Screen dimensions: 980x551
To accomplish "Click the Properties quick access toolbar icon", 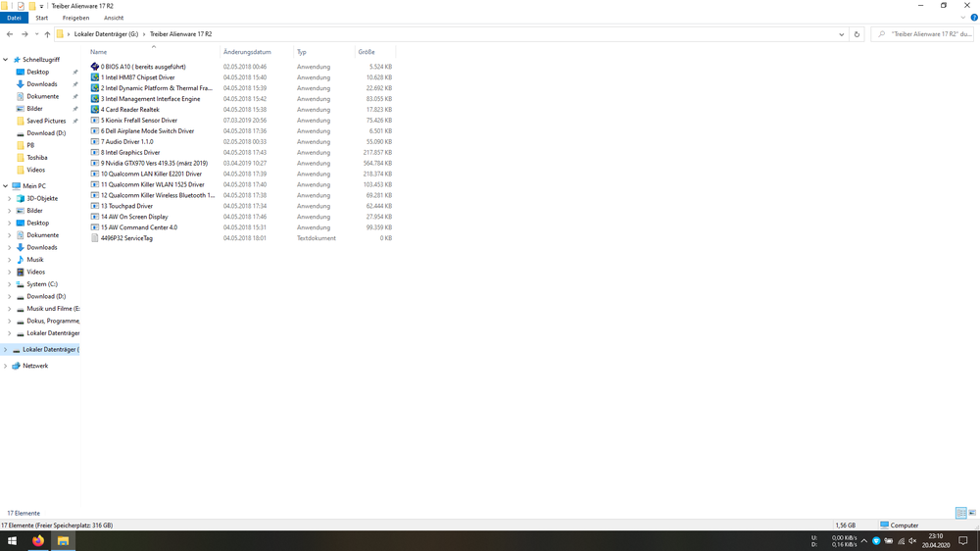I will (x=21, y=6).
